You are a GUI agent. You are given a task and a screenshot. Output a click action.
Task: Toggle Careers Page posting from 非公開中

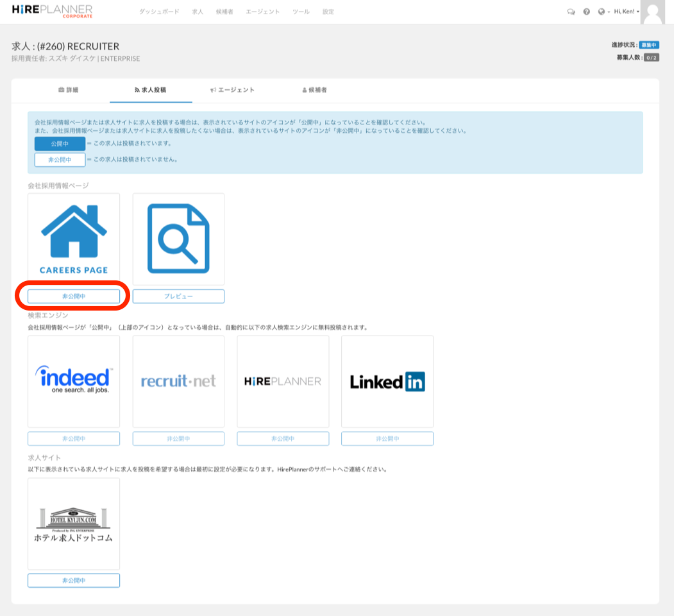click(x=73, y=296)
